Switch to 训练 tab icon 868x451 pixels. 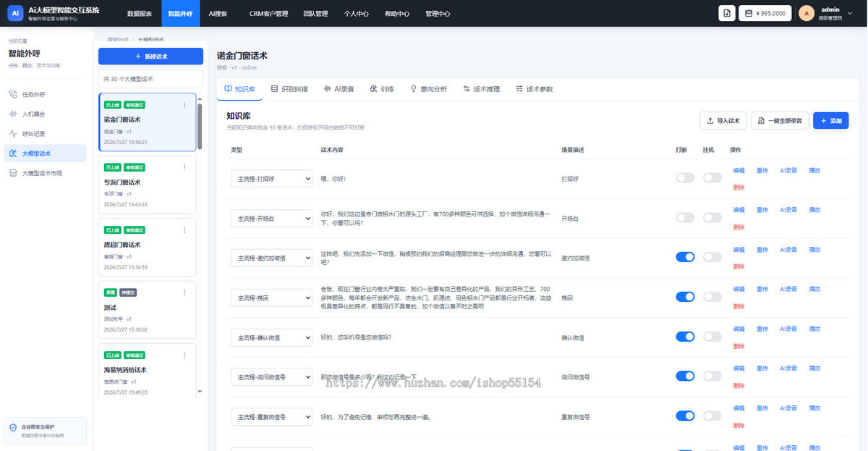(374, 88)
